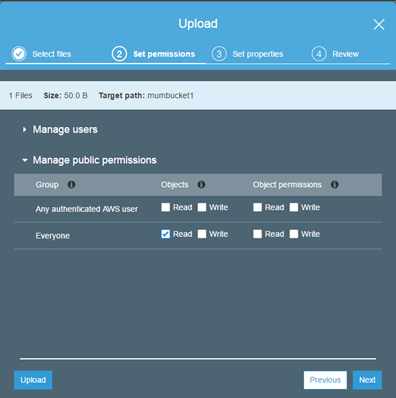Click the step 3 circle icon
The height and width of the screenshot is (398, 396).
coord(219,54)
